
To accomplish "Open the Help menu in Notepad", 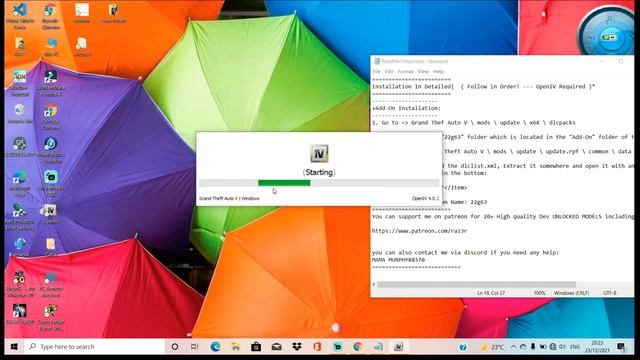I will (x=438, y=71).
